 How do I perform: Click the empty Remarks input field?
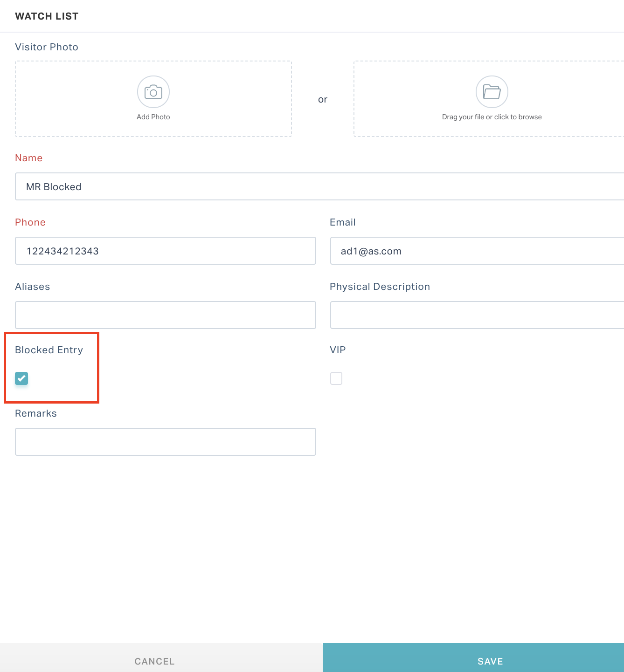tap(166, 442)
